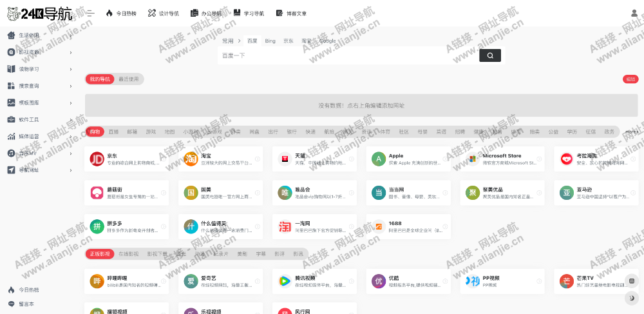Click the 软件工具 toolbox icon

point(11,119)
